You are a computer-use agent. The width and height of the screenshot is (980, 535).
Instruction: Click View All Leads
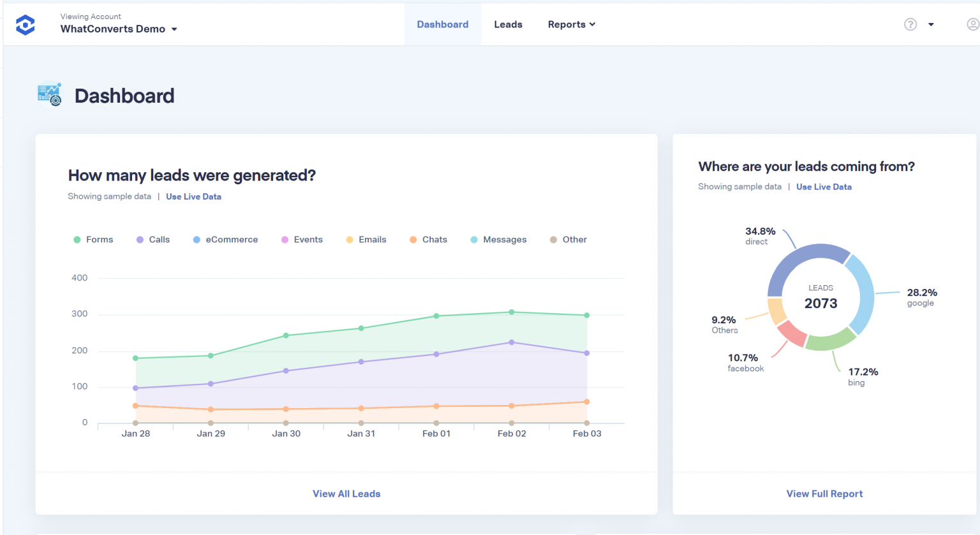pyautogui.click(x=346, y=494)
